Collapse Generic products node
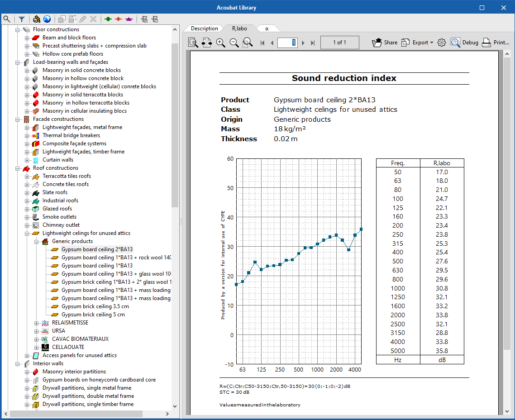Viewport: 515px width, 420px height. (37, 241)
